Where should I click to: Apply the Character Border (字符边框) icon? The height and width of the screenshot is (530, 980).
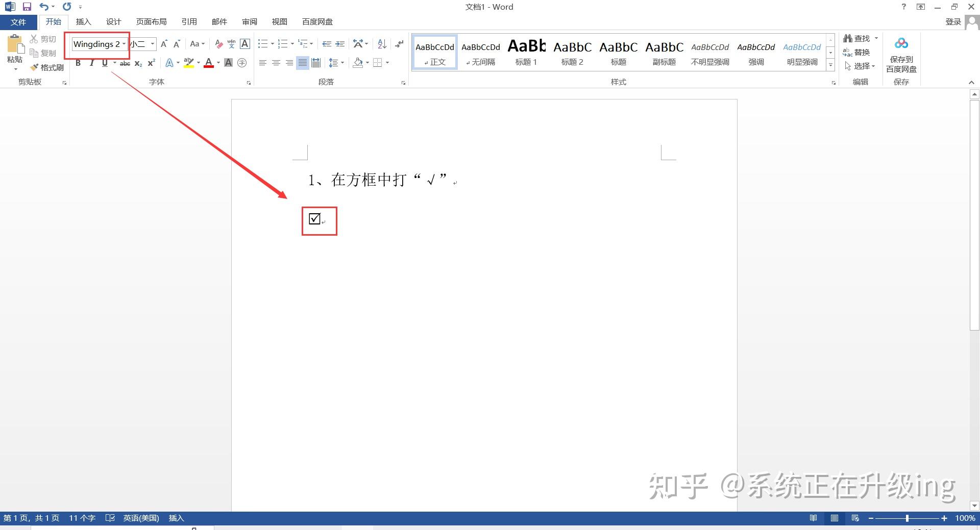pyautogui.click(x=245, y=44)
